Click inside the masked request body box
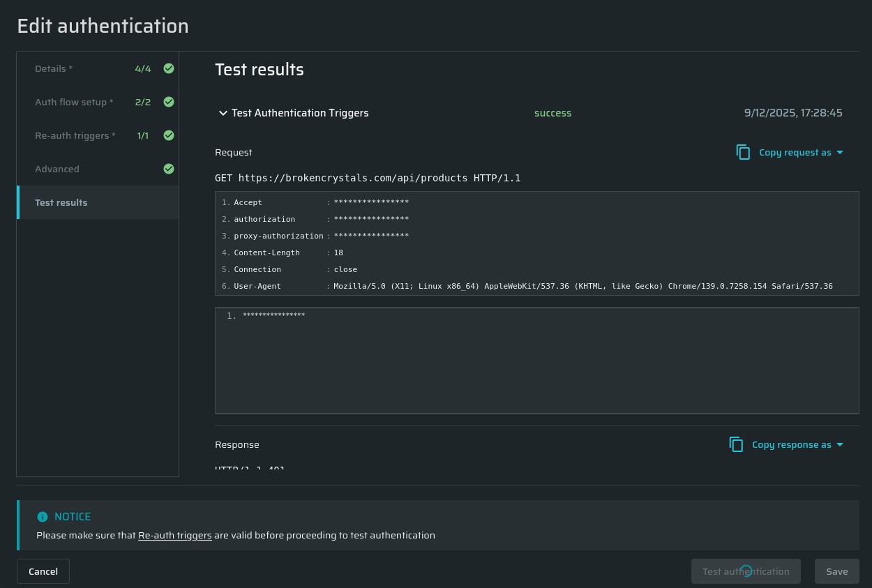 537,361
